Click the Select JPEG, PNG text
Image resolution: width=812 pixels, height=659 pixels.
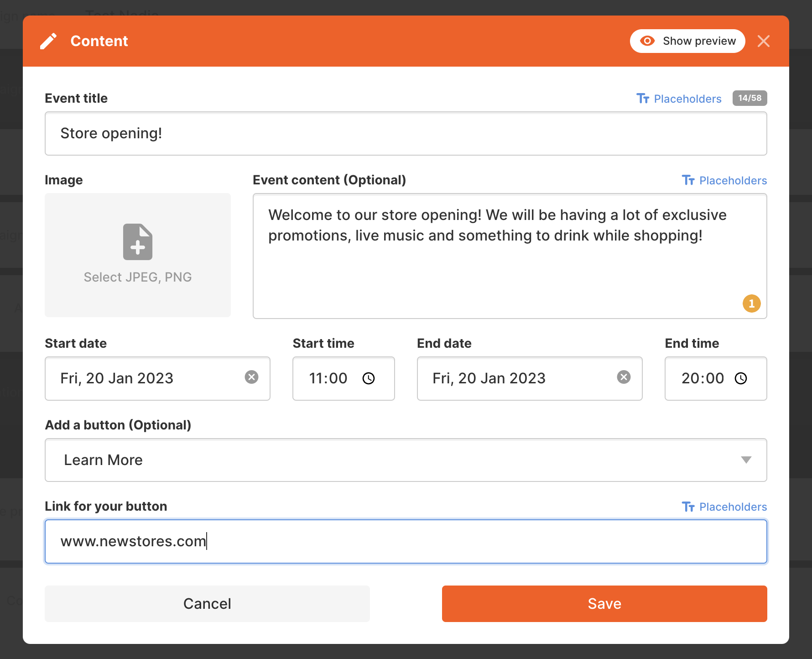click(138, 277)
